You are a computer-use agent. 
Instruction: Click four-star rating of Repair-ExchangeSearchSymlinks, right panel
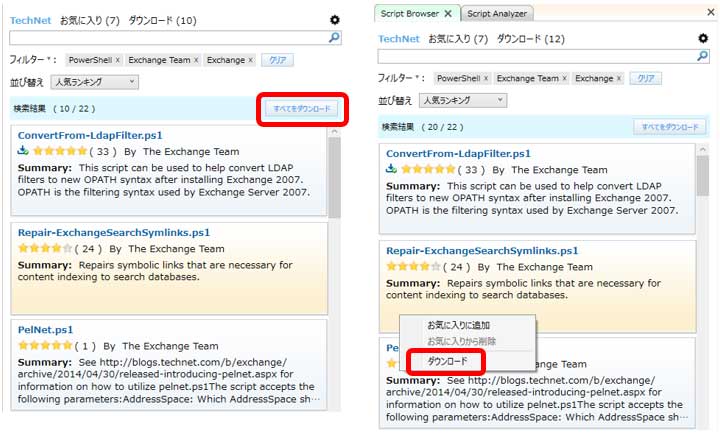coord(413,266)
